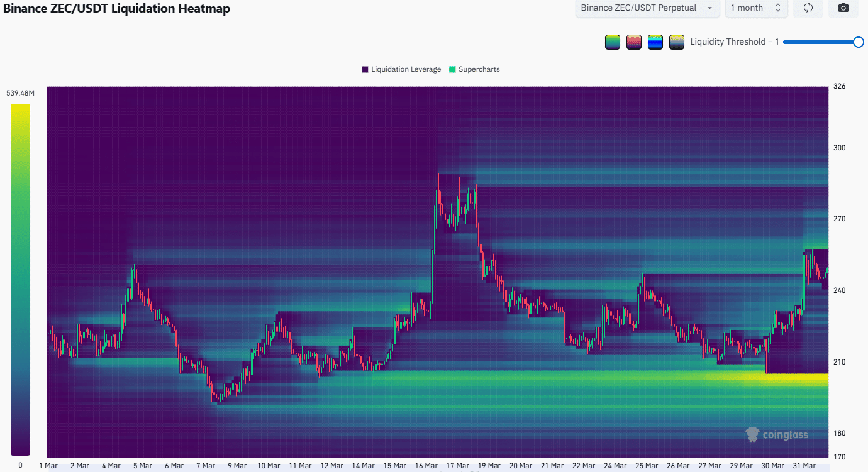The width and height of the screenshot is (868, 472).
Task: Select the green-purple viridis color scheme
Action: (x=612, y=42)
